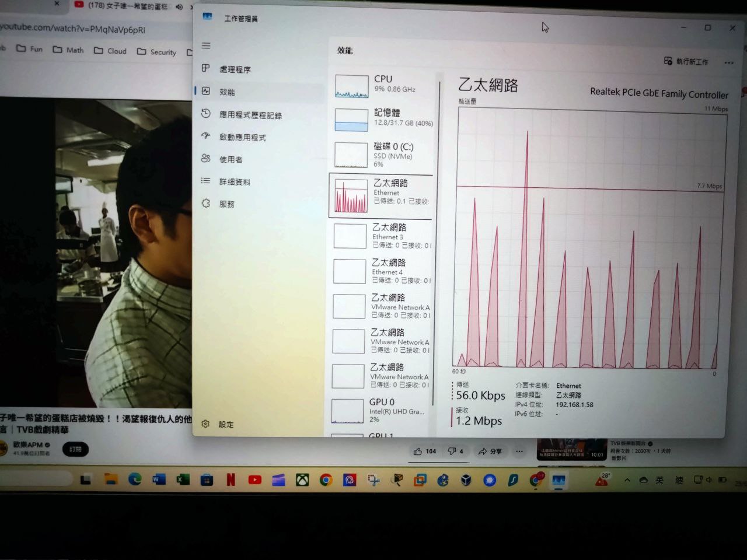Show hidden system tray icons chevron
The width and height of the screenshot is (747, 560).
pyautogui.click(x=627, y=480)
